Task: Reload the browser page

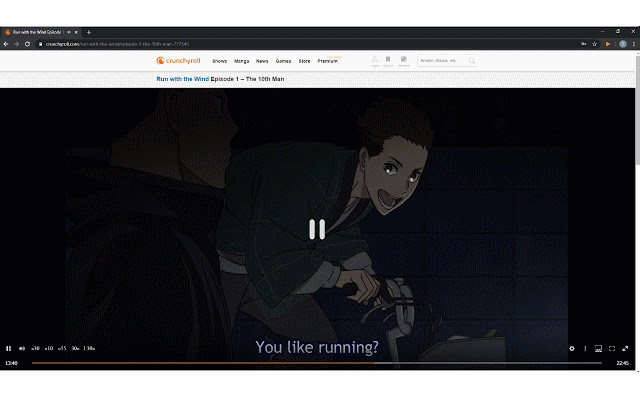Action: [27, 44]
